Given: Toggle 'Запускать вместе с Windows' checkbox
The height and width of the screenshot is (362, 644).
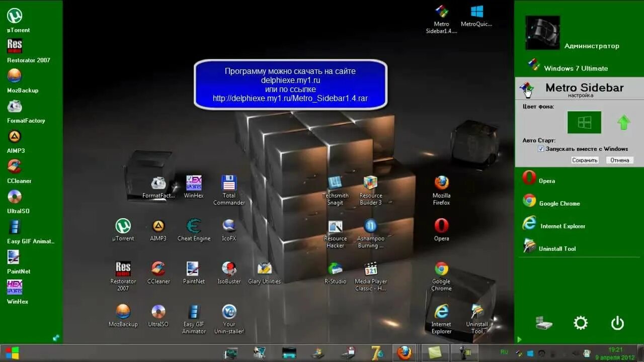Looking at the screenshot, I should 541,149.
